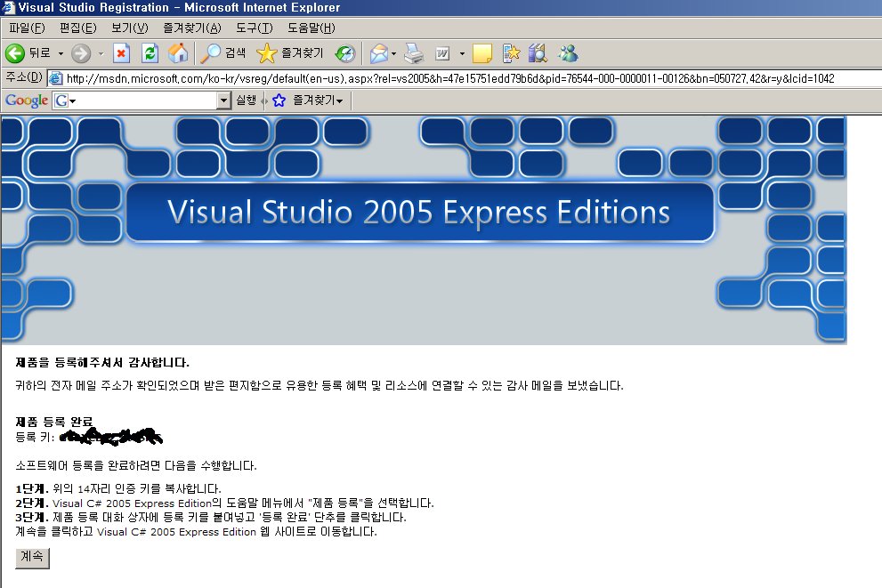Expand the Mail dropdown arrow
Viewport: 882px width, 588px height.
393,54
